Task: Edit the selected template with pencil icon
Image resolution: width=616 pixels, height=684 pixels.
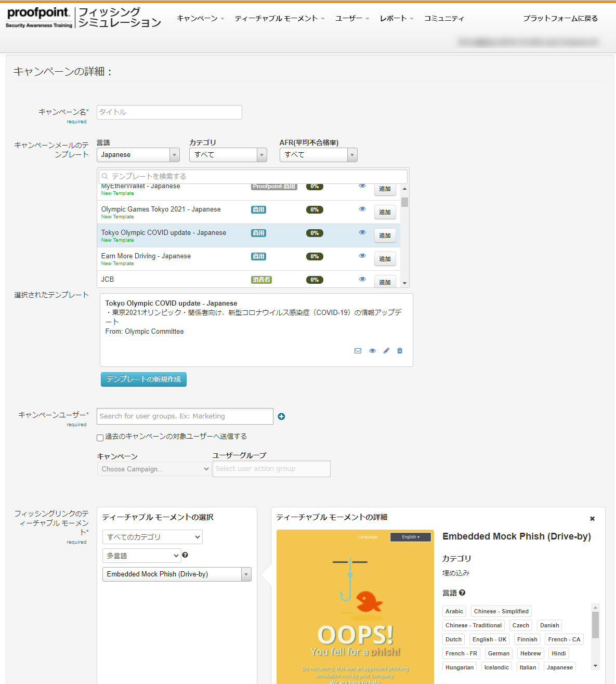Action: point(386,351)
